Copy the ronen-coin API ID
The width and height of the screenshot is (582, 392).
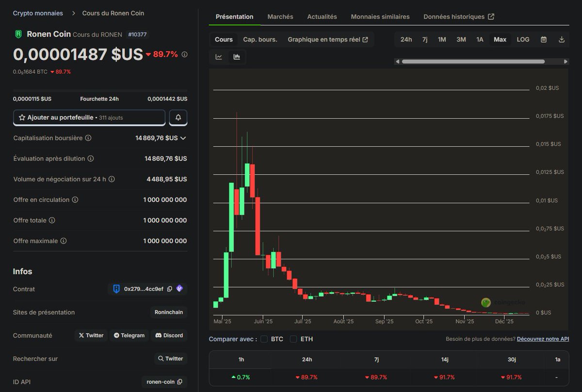pos(180,382)
